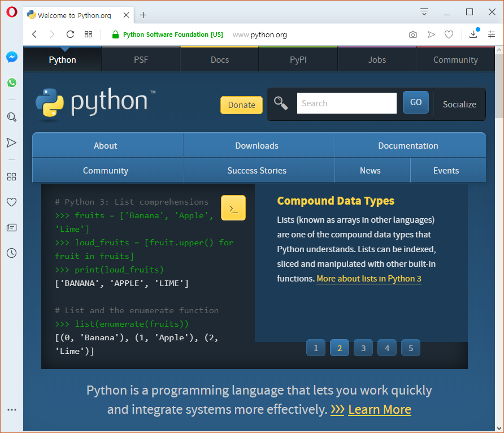Open the tab menu icon in title bar

click(424, 12)
